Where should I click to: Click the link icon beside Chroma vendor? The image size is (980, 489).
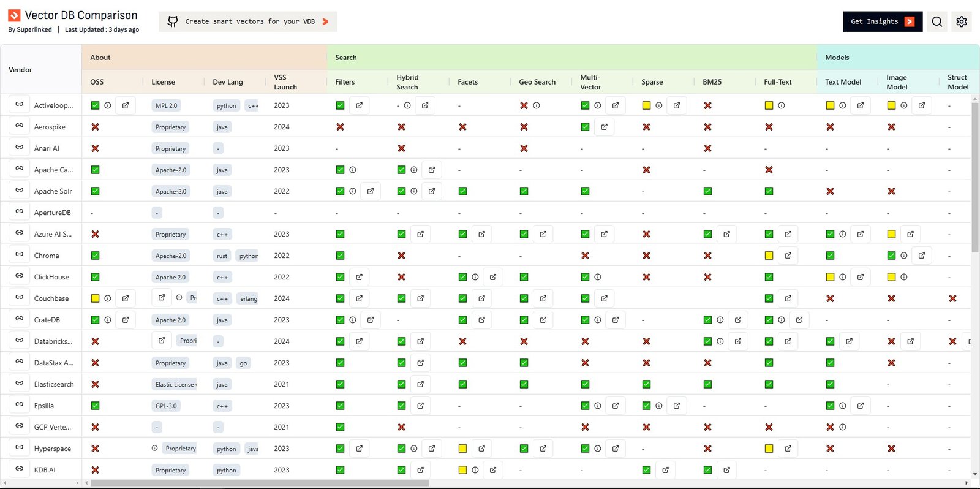[x=20, y=255]
